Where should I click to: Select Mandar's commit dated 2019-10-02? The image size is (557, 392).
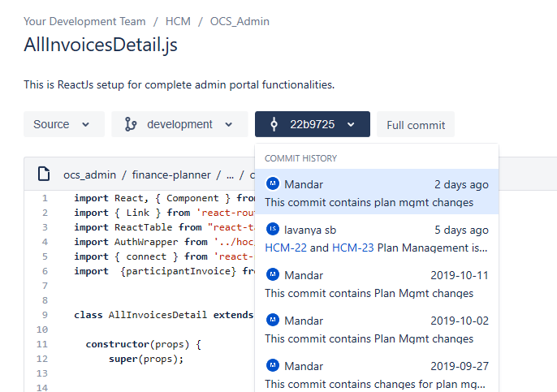377,328
